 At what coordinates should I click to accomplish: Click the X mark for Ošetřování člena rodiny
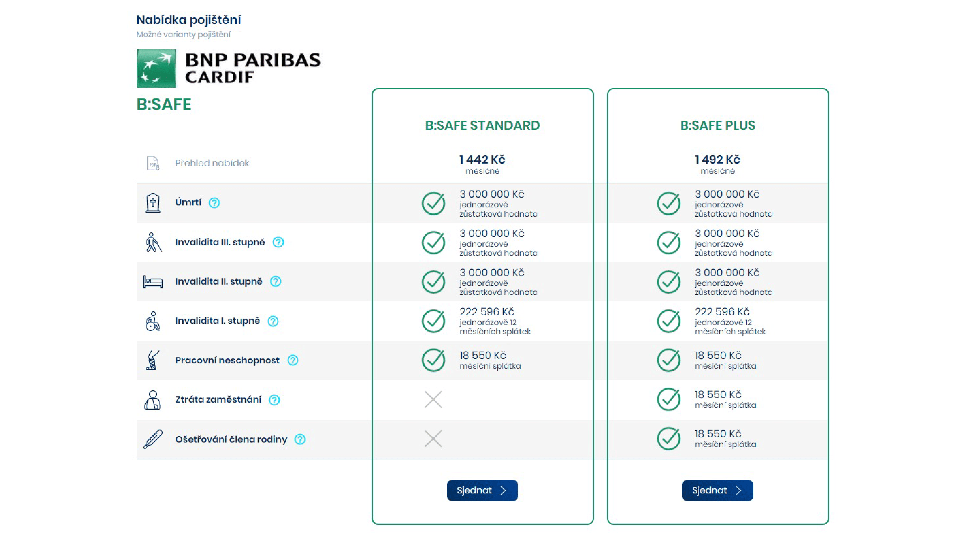pyautogui.click(x=433, y=439)
